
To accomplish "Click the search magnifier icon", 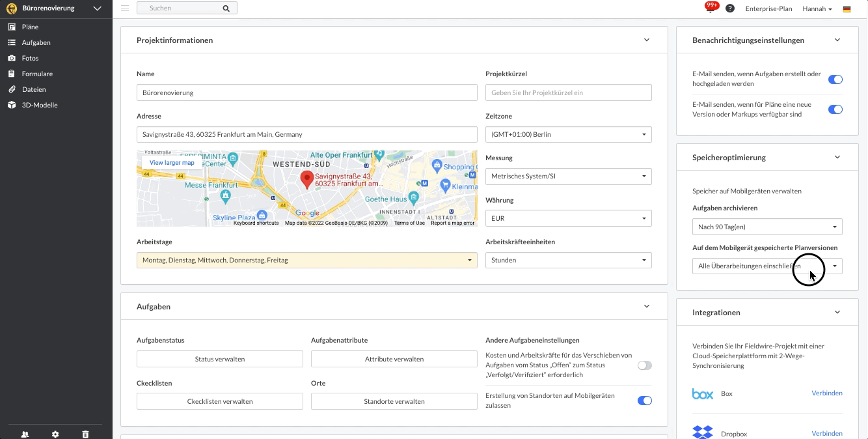I will [x=226, y=8].
